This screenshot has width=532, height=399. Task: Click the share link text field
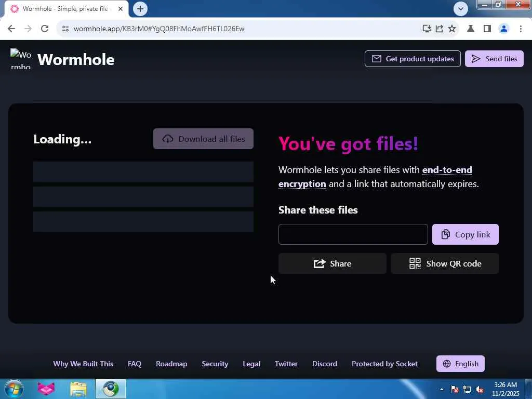353,234
